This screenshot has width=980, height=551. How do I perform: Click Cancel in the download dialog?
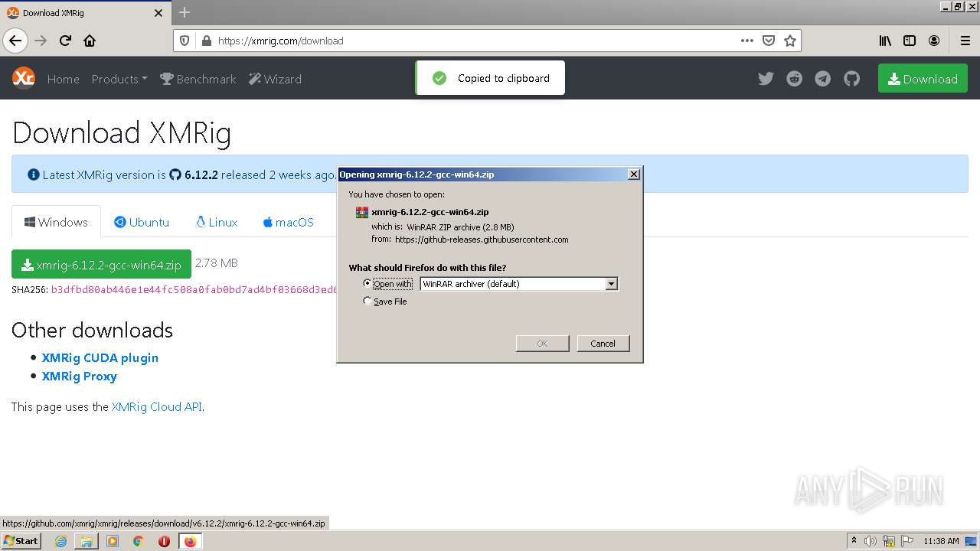[603, 344]
